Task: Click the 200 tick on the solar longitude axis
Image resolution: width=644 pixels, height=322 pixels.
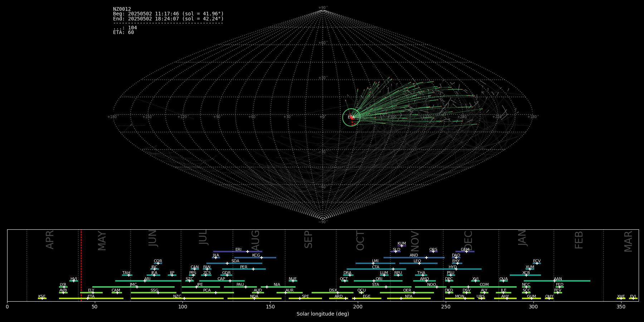Action: [x=358, y=307]
